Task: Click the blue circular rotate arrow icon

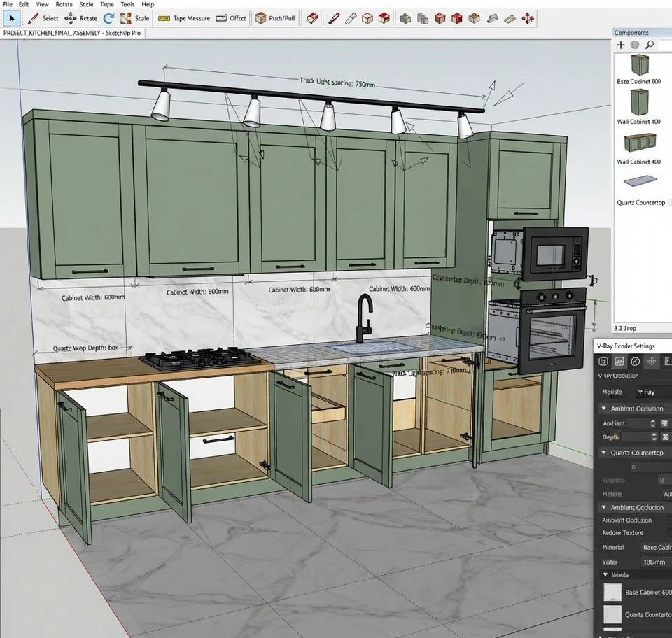Action: pyautogui.click(x=109, y=18)
